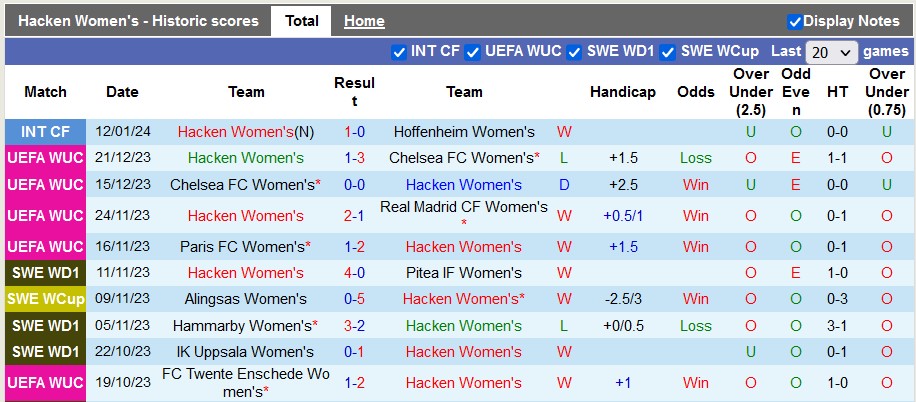Open Paris FC Women's team link

(x=242, y=247)
